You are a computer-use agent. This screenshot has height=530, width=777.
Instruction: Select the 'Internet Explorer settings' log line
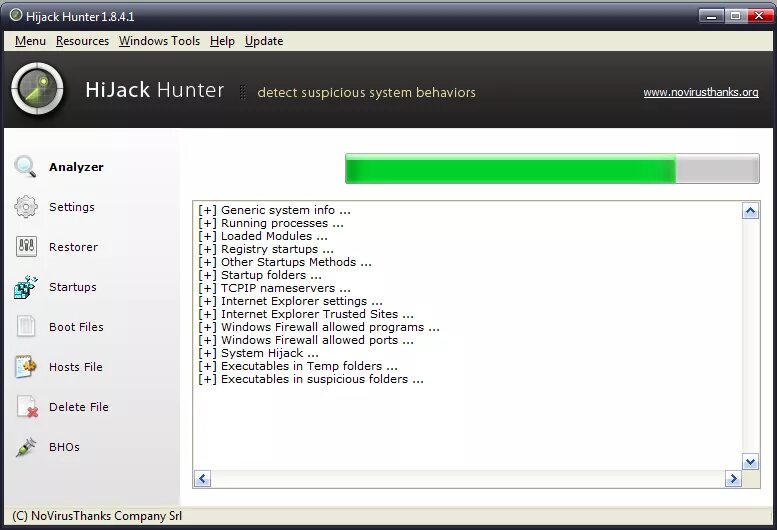coord(290,301)
